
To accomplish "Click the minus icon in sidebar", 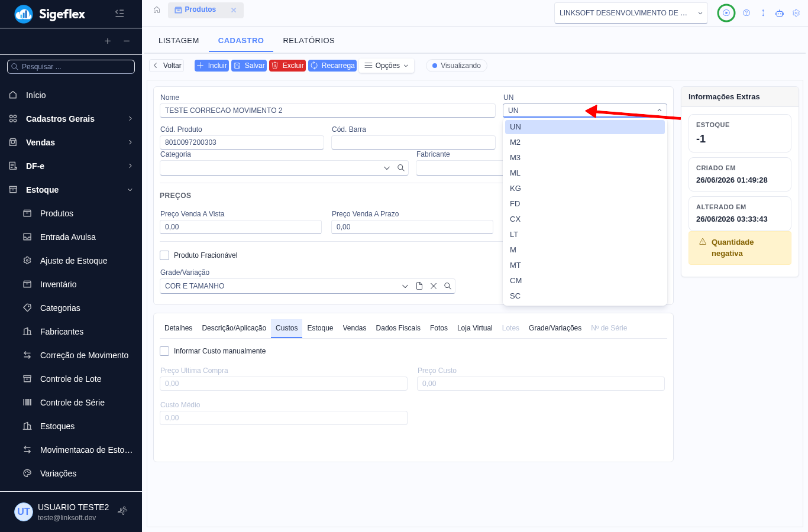I will click(x=127, y=41).
